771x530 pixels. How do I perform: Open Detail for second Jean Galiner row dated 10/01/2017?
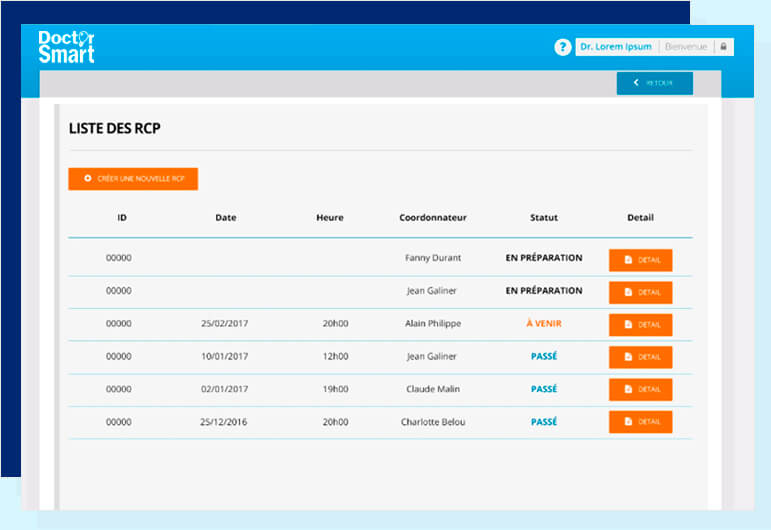pyautogui.click(x=640, y=357)
